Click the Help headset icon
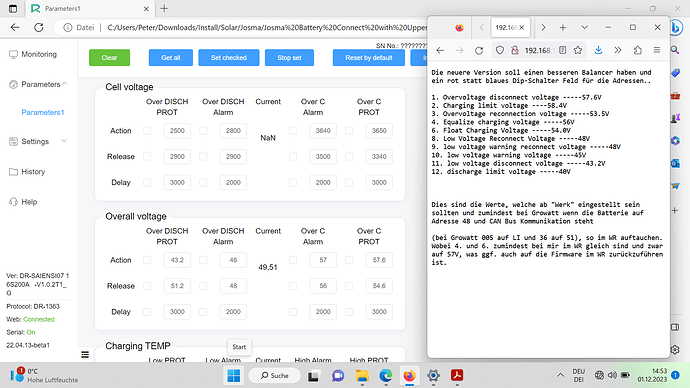690x388 pixels. [13, 202]
